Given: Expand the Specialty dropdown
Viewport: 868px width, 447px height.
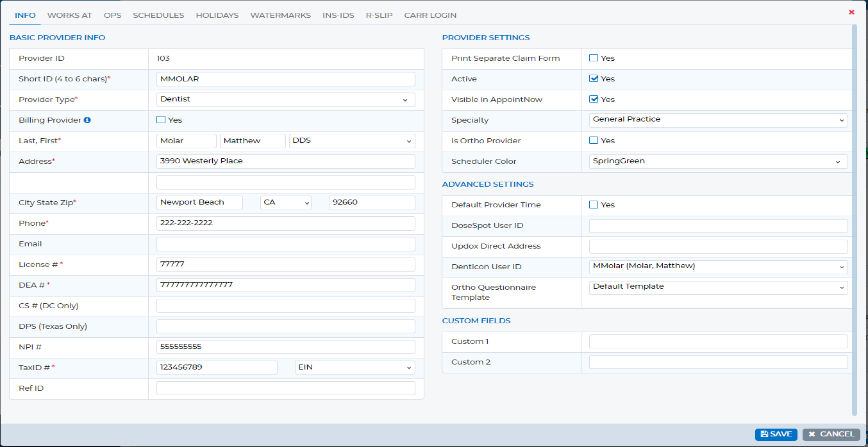Looking at the screenshot, I should [718, 120].
